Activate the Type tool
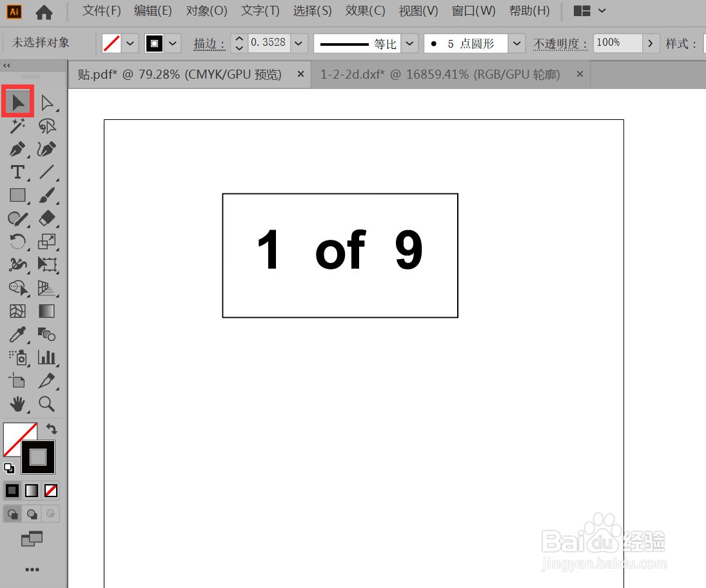Image resolution: width=706 pixels, height=588 pixels. (x=18, y=172)
